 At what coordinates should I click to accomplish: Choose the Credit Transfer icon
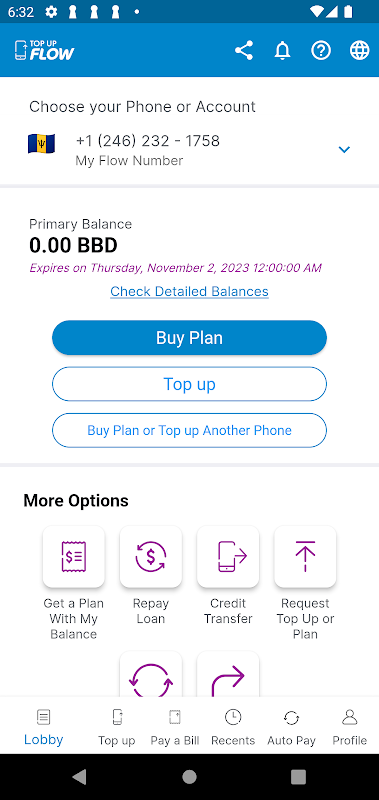[x=228, y=557]
